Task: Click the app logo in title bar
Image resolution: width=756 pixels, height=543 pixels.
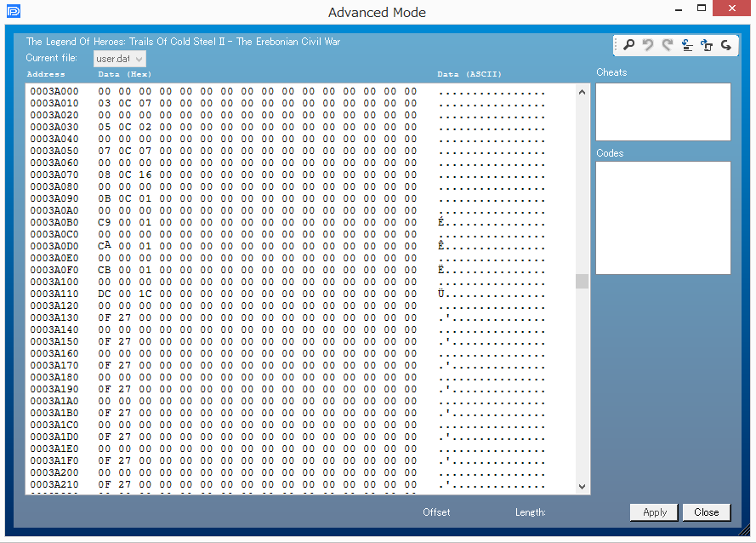Action: coord(14,11)
